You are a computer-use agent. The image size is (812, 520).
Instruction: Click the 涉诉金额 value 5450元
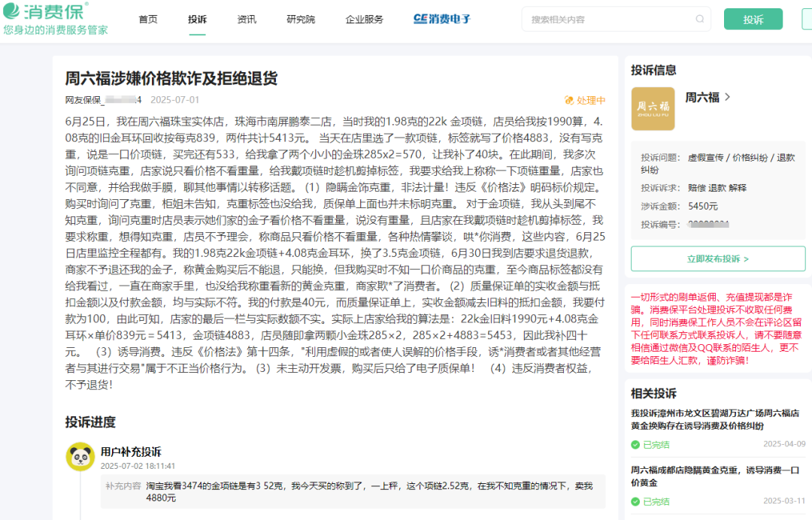click(x=703, y=206)
